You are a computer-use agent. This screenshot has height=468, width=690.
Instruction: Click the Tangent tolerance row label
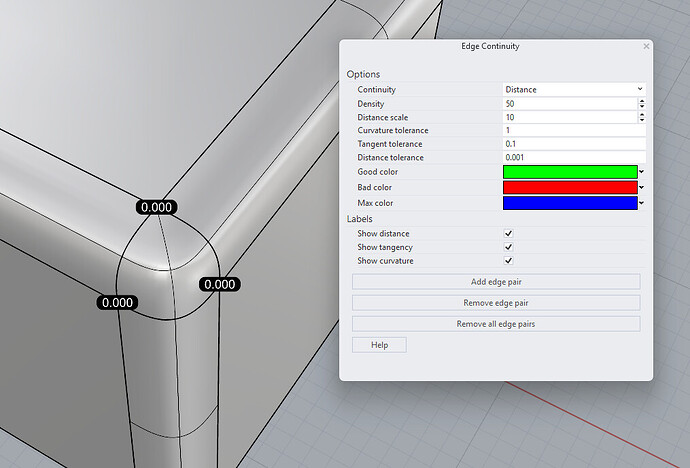pyautogui.click(x=389, y=144)
